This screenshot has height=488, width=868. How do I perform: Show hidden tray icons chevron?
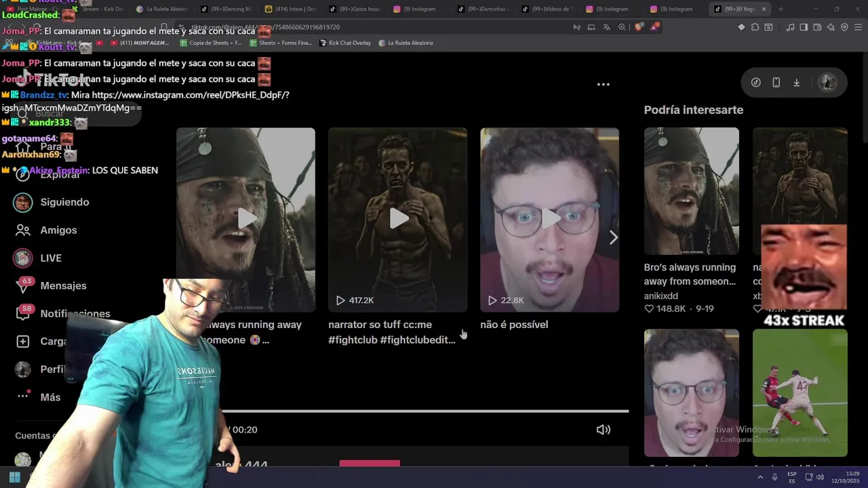759,477
